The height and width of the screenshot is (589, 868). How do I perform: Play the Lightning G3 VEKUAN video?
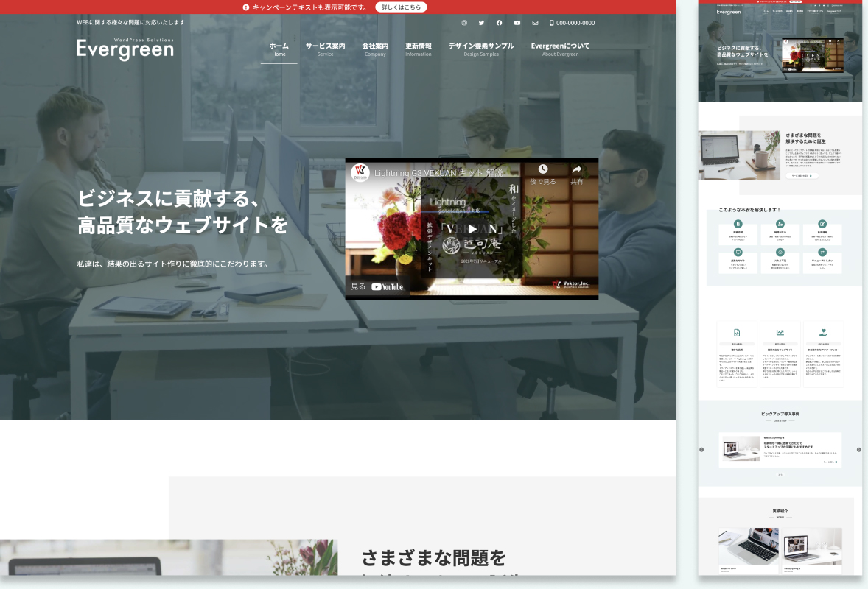[x=472, y=228]
